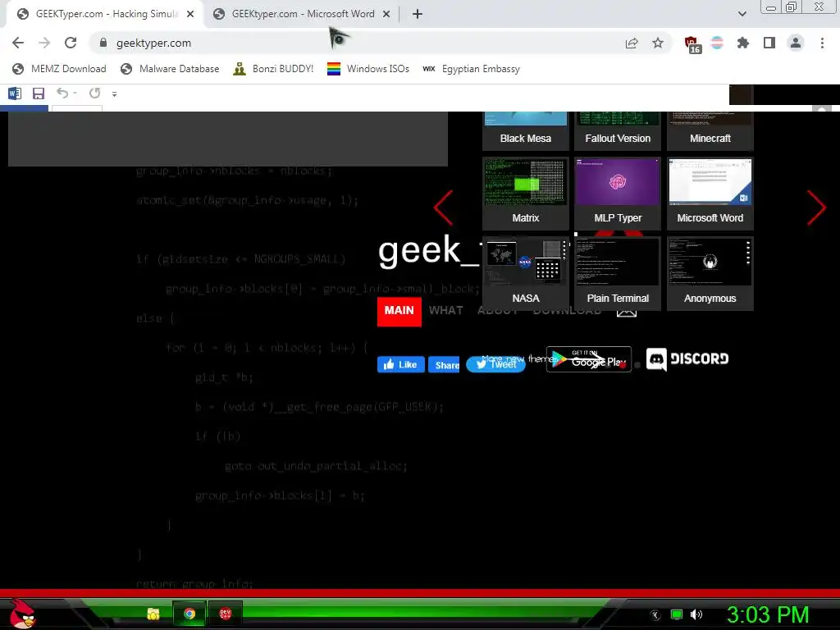Click the Twitter Tweet button
This screenshot has width=840, height=630.
495,364
